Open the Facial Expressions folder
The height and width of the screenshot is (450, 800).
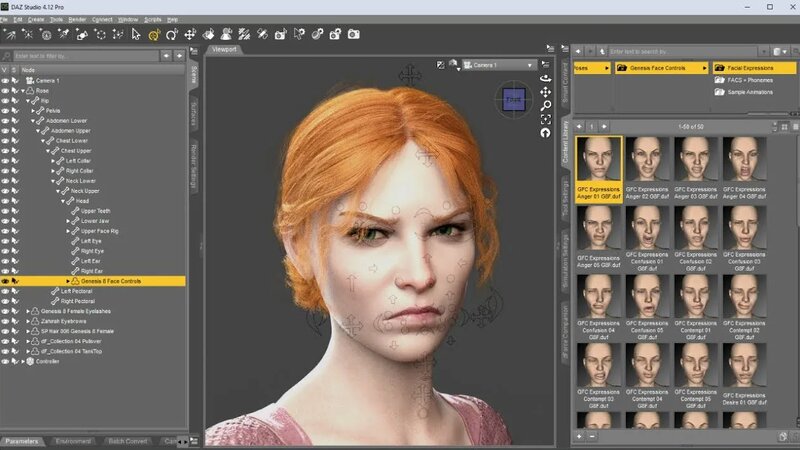pos(754,68)
